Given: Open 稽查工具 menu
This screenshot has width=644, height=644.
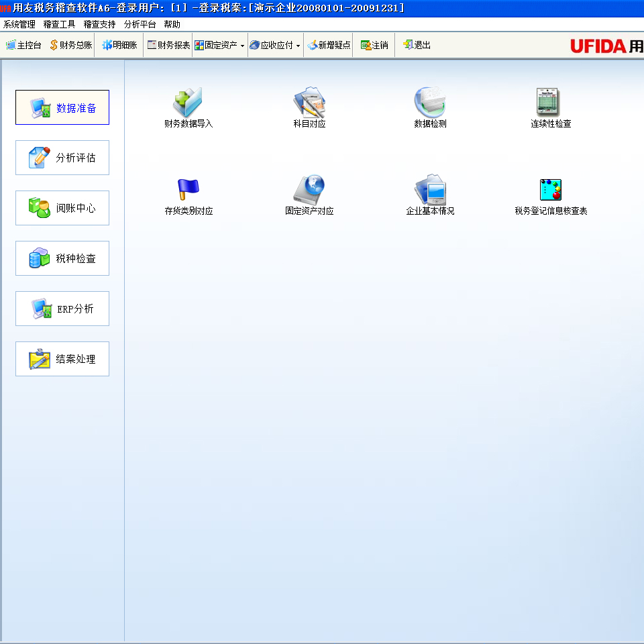Looking at the screenshot, I should tap(60, 24).
